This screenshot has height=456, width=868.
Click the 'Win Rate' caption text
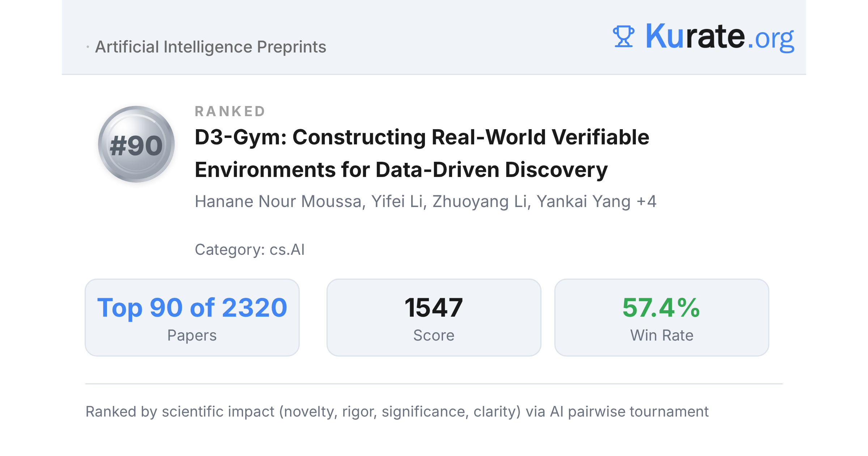click(661, 335)
